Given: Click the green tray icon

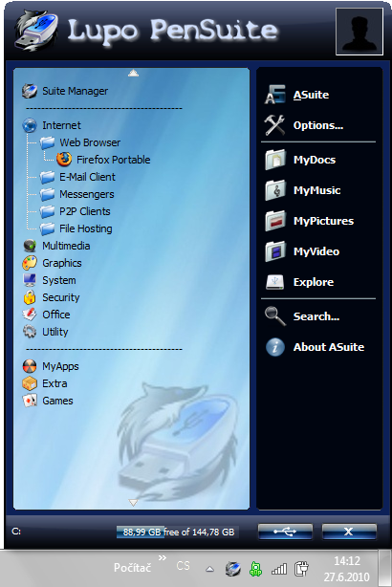Looking at the screenshot, I should pyautogui.click(x=255, y=569).
